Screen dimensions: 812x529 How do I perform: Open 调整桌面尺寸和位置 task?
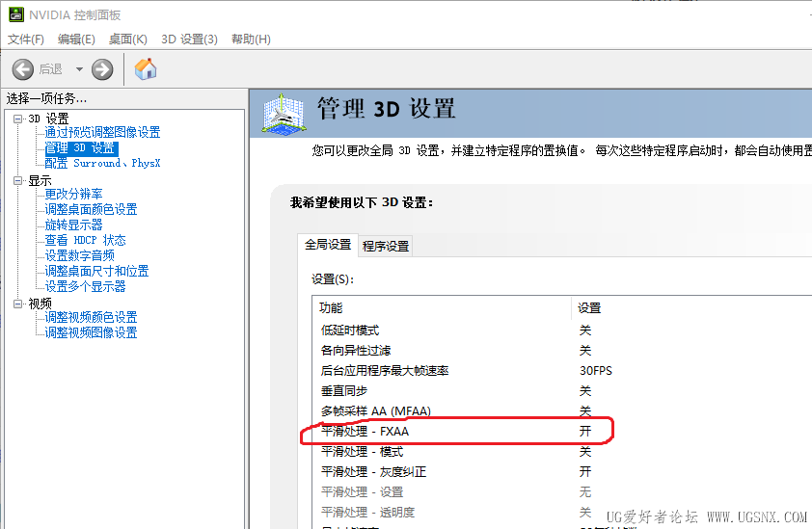96,271
